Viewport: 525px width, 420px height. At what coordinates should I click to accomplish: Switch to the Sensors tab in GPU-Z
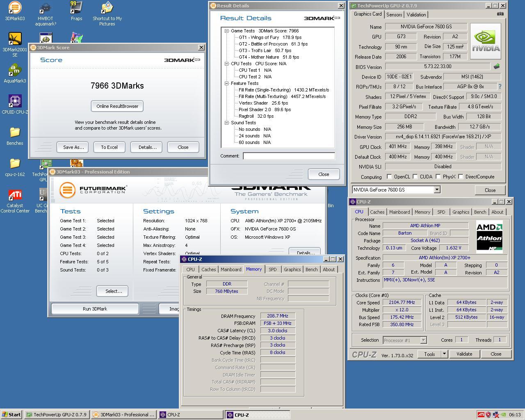[x=394, y=14]
